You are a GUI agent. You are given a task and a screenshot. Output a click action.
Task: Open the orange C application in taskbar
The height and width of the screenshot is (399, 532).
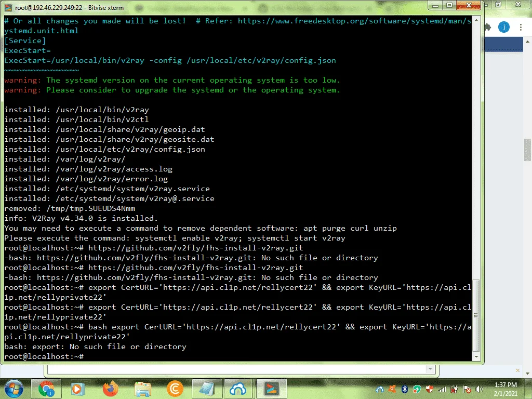pyautogui.click(x=175, y=389)
